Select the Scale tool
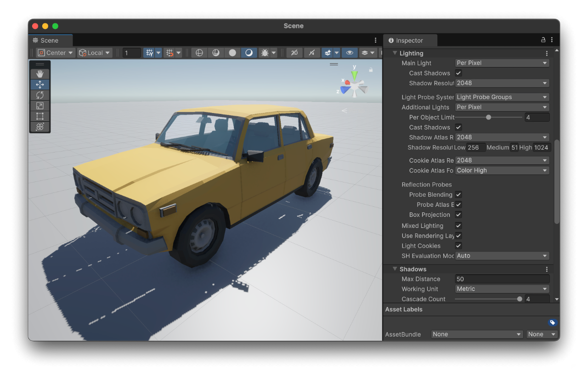This screenshot has width=588, height=378. coord(40,106)
